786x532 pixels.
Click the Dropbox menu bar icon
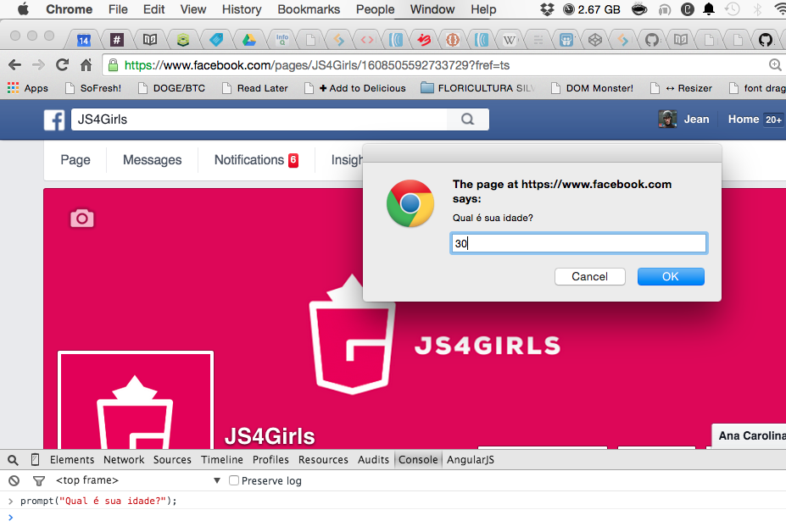point(548,9)
